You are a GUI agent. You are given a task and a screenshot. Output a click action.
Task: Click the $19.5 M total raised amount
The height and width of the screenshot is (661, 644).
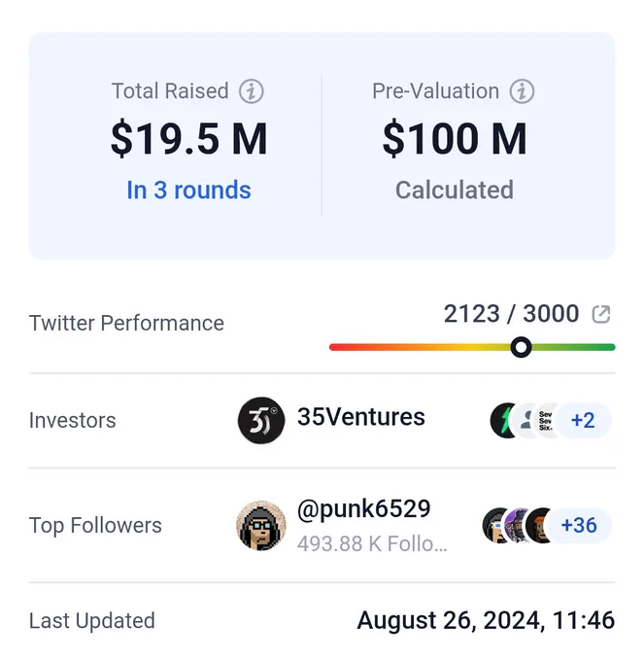coord(188,138)
